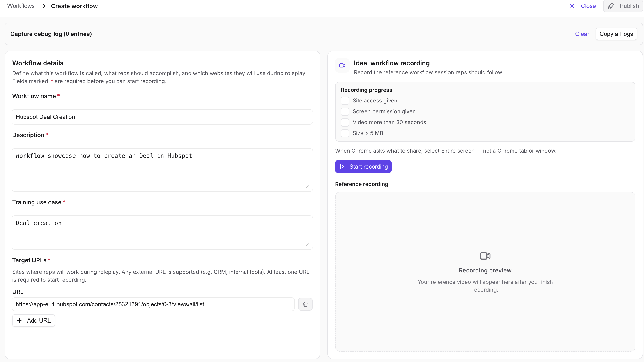Click Copy all logs button
Screen dimensions: 644x362
click(x=616, y=34)
